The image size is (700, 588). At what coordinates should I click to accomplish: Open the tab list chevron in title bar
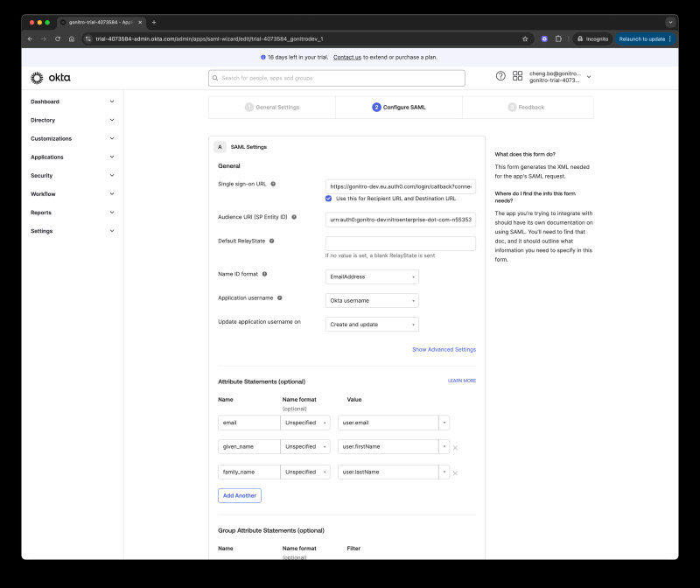670,23
